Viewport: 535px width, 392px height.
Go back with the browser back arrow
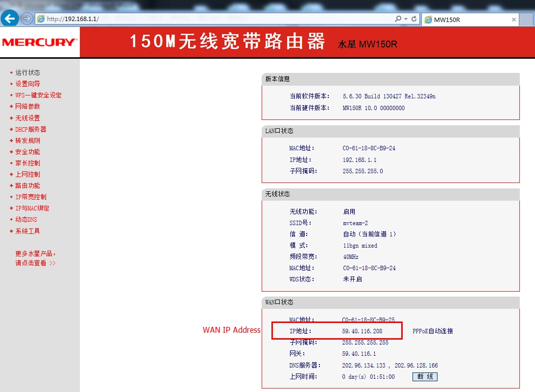[10, 19]
